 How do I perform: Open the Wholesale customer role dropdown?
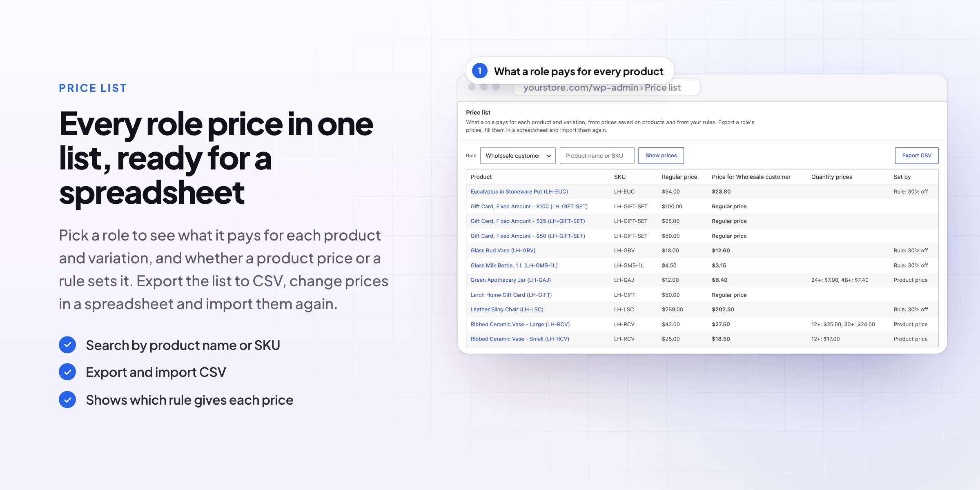(x=518, y=156)
